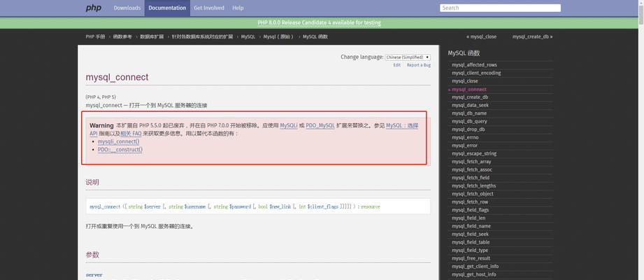Open mysql_db_name in sidebar

point(469,113)
